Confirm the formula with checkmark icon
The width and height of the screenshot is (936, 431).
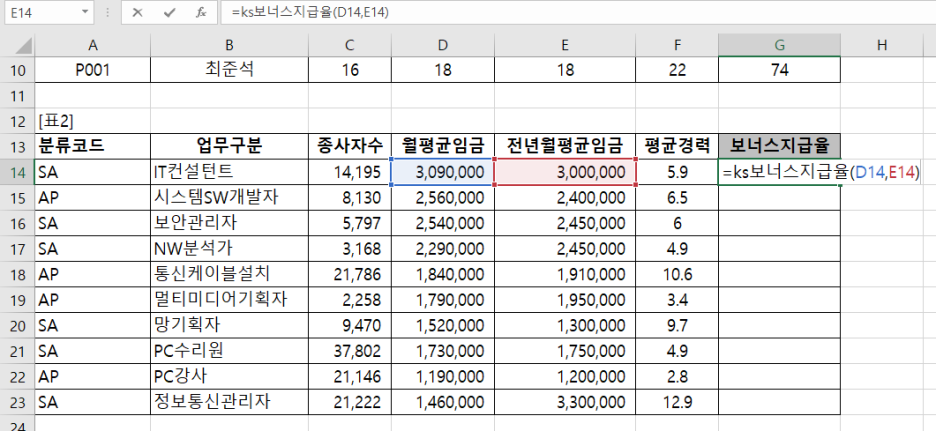pyautogui.click(x=169, y=12)
